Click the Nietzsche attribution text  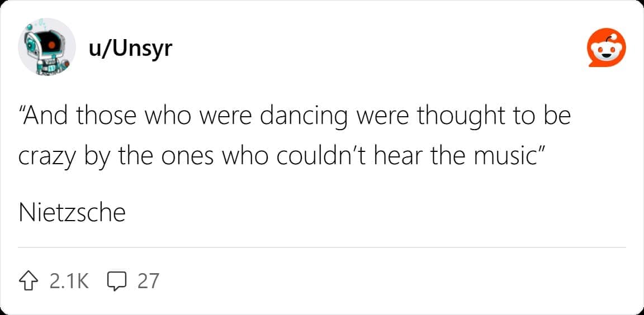72,213
